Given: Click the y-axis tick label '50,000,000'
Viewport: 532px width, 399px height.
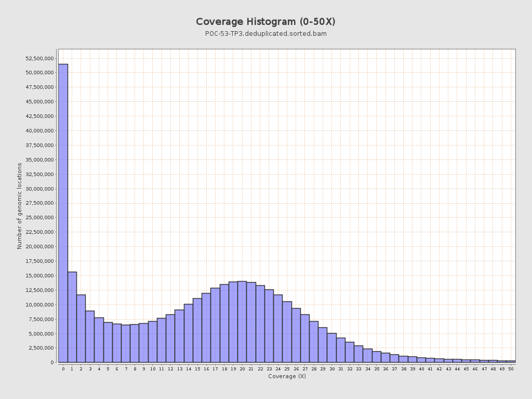Looking at the screenshot, I should click(x=39, y=73).
